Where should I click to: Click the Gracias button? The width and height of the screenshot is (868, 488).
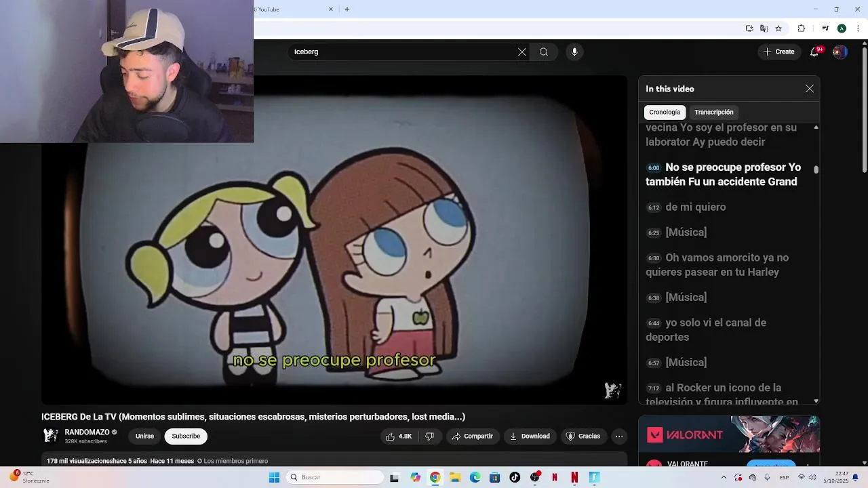(x=583, y=436)
